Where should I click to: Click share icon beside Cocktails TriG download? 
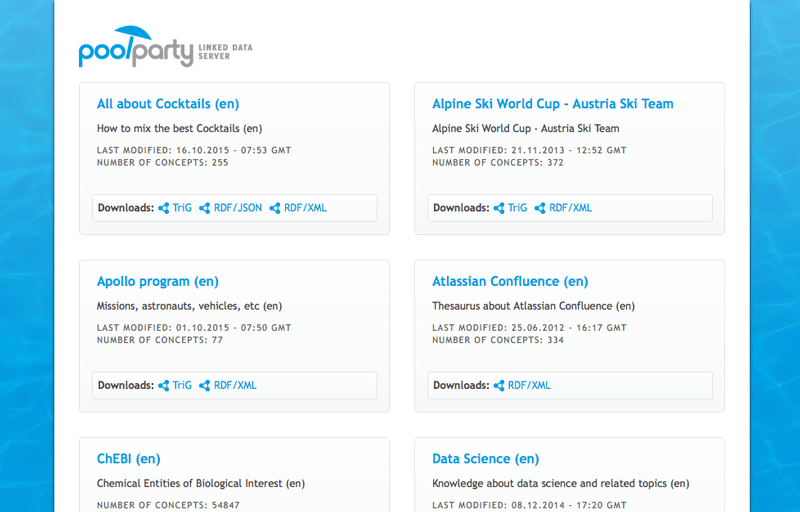164,208
